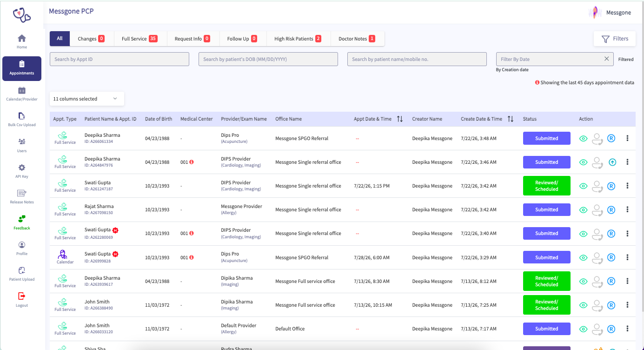
Task: View appointment A263939617 with eye icon
Action: coord(583,281)
